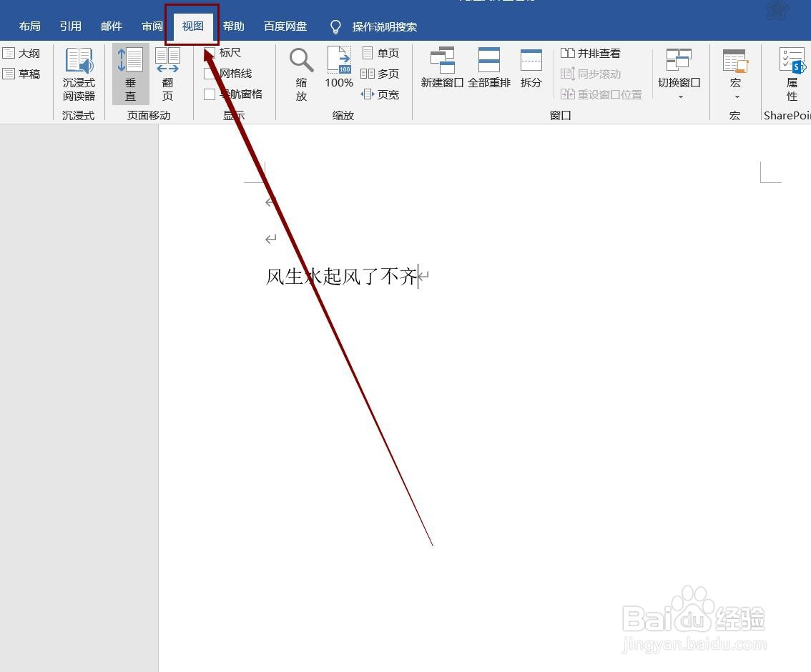
Task: Set zoom to 100%
Action: tap(339, 67)
